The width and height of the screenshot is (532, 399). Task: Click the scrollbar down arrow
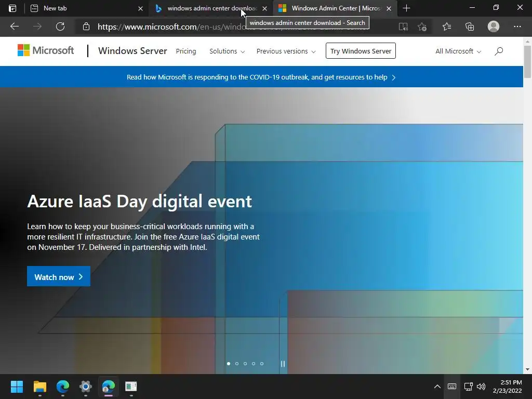point(527,369)
